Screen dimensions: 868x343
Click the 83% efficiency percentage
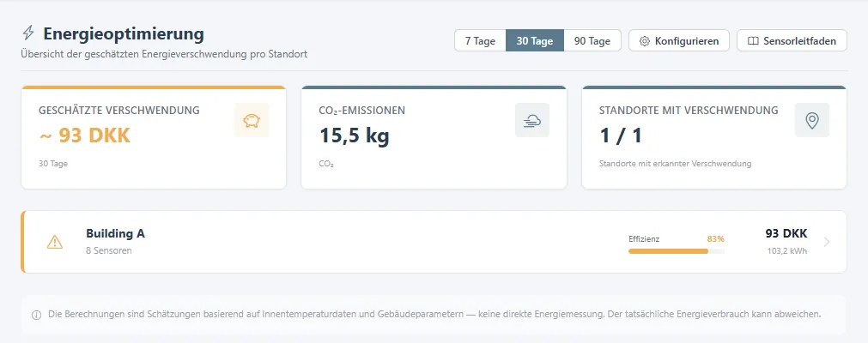pos(715,239)
